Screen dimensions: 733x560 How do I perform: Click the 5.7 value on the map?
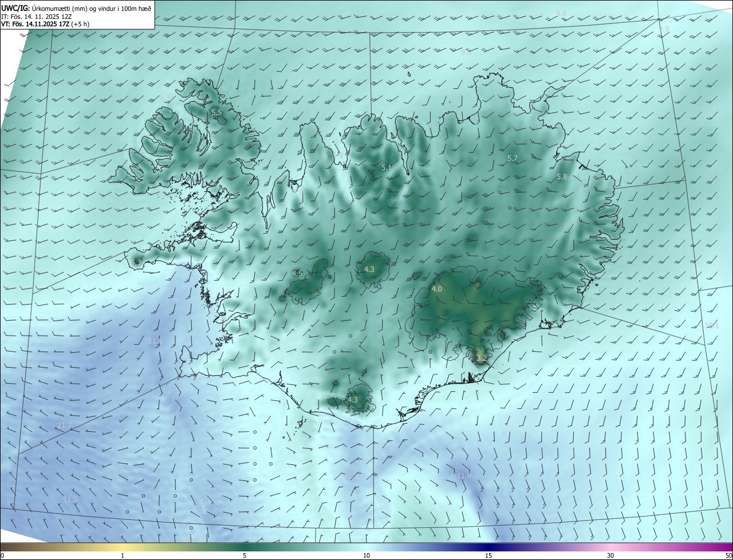(x=513, y=158)
